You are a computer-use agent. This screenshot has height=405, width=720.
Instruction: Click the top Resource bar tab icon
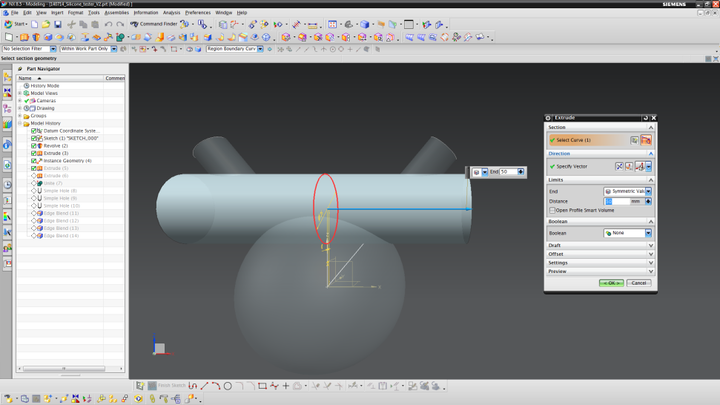coord(7,77)
